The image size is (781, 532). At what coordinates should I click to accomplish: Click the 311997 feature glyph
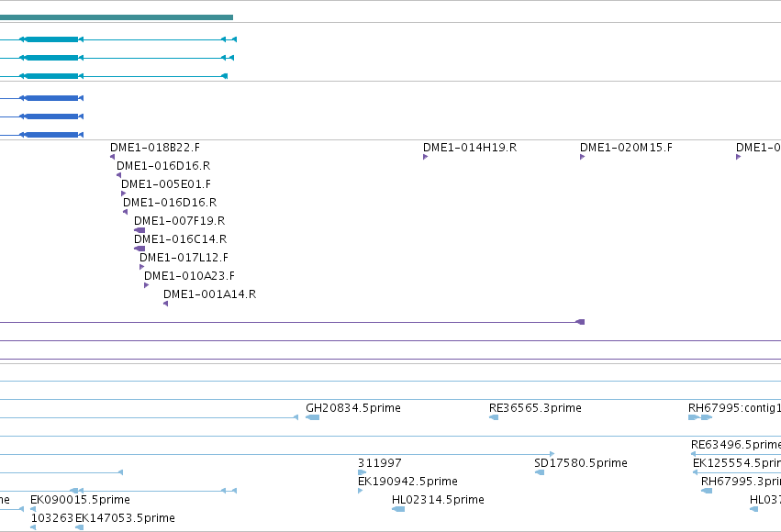[x=363, y=472]
